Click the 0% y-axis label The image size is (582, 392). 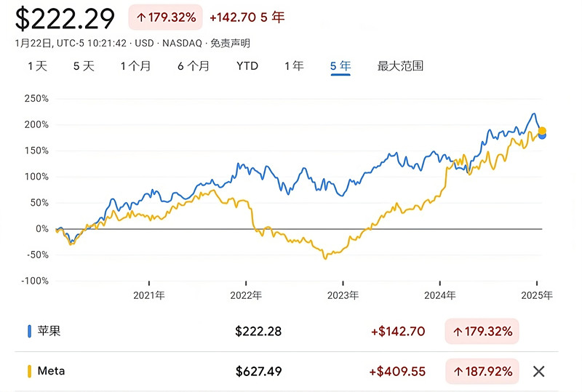pos(42,229)
